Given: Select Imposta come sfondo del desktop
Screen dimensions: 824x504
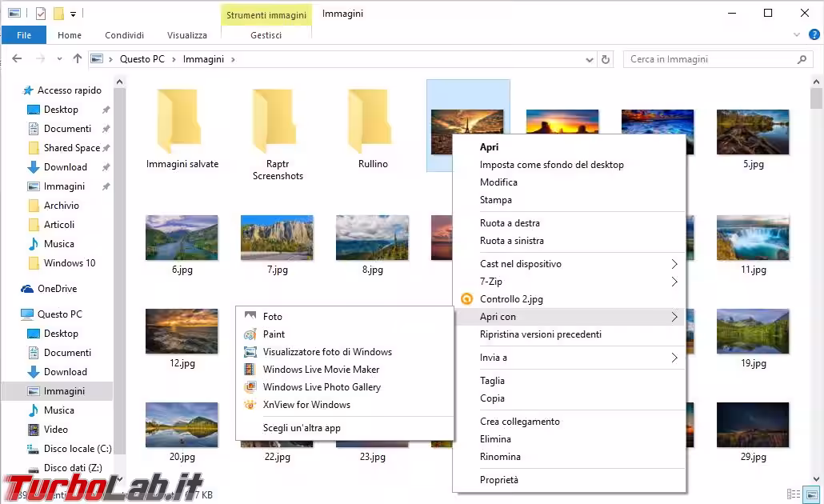Looking at the screenshot, I should pyautogui.click(x=551, y=165).
